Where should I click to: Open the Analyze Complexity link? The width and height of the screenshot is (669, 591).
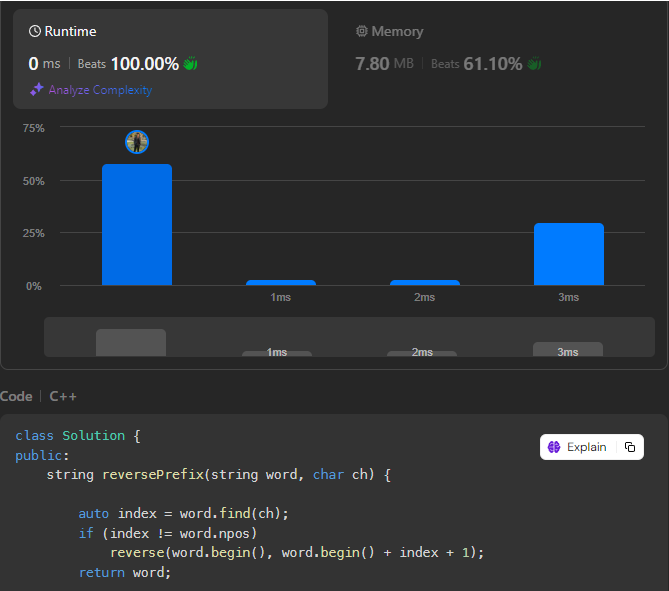(100, 90)
